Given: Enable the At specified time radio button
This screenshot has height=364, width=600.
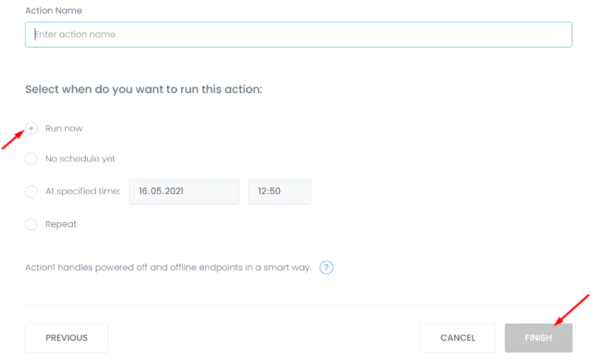Looking at the screenshot, I should (31, 192).
